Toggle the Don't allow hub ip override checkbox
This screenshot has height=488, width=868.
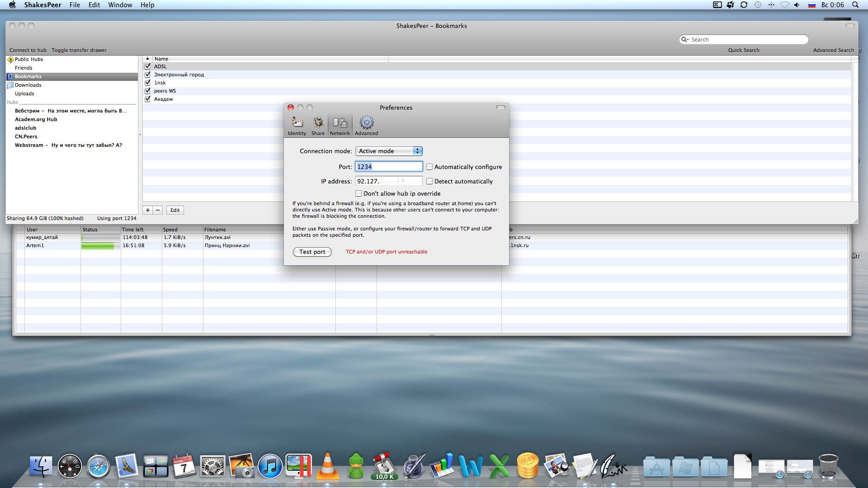tap(359, 193)
